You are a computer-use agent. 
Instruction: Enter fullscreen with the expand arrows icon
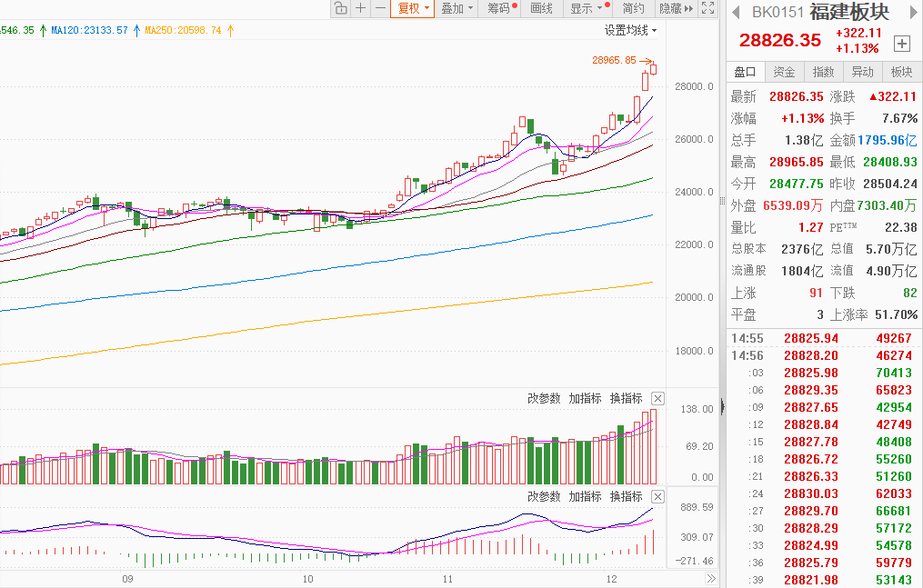coord(708,8)
